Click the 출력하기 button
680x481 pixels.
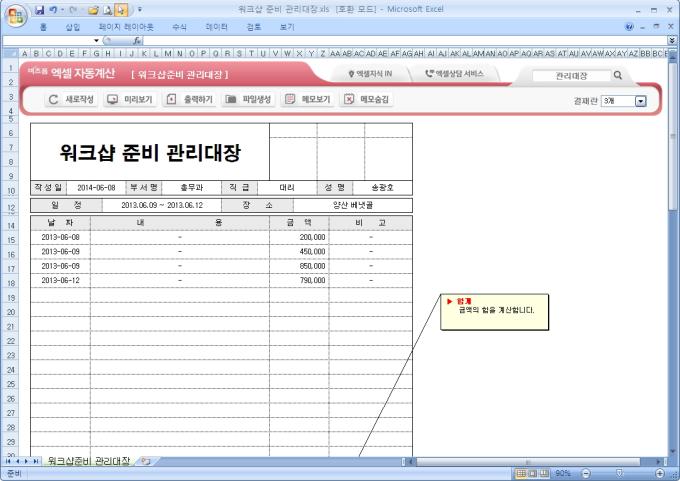[x=190, y=99]
